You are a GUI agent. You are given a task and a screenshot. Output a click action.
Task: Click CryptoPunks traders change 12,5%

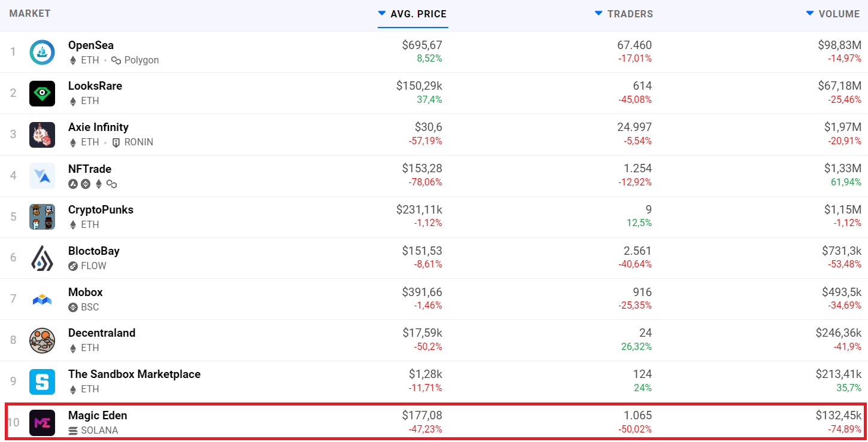tap(639, 223)
